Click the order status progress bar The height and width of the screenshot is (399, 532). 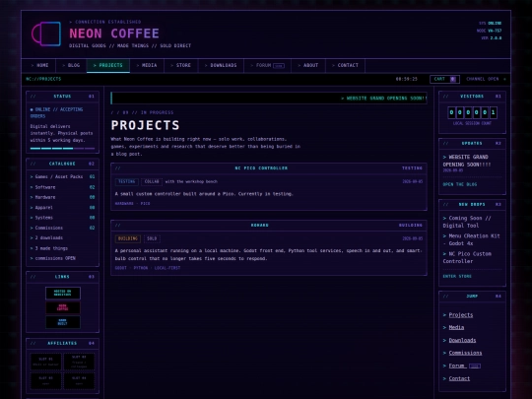pyautogui.click(x=62, y=148)
